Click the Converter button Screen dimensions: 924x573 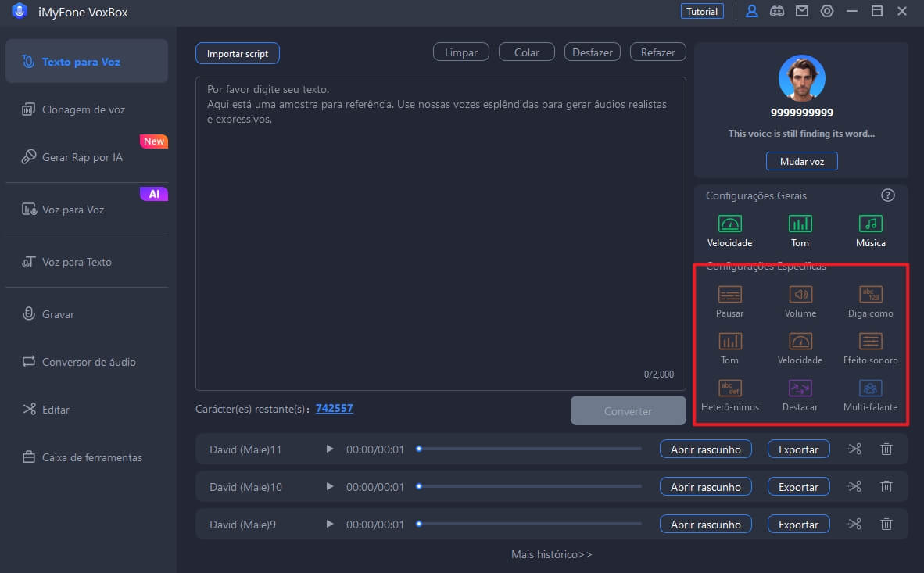629,410
